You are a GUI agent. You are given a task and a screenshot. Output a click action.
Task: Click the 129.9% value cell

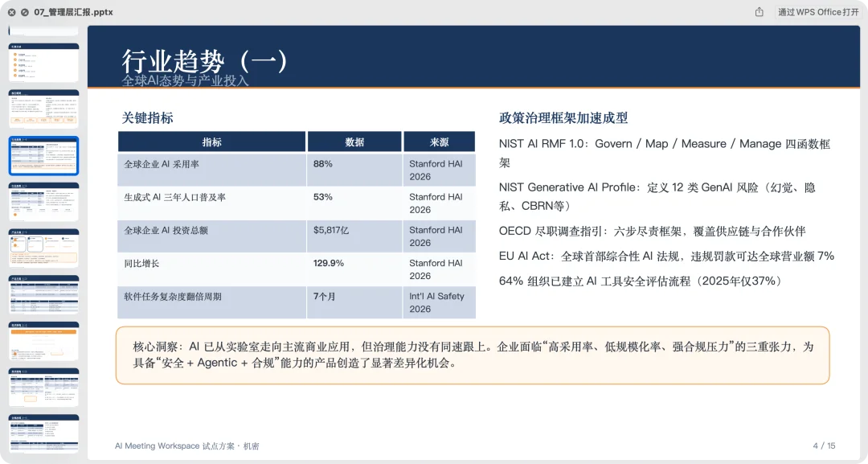354,269
